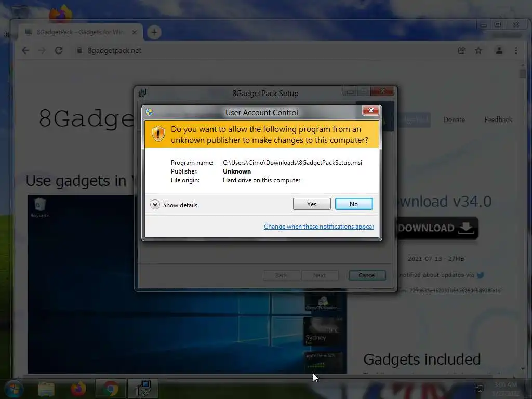Open Firefox from the taskbar
The height and width of the screenshot is (399, 532).
[78, 389]
